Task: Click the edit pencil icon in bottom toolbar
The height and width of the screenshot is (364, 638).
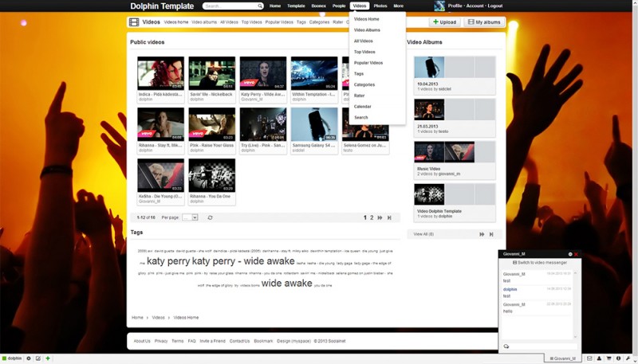Action: [37, 358]
